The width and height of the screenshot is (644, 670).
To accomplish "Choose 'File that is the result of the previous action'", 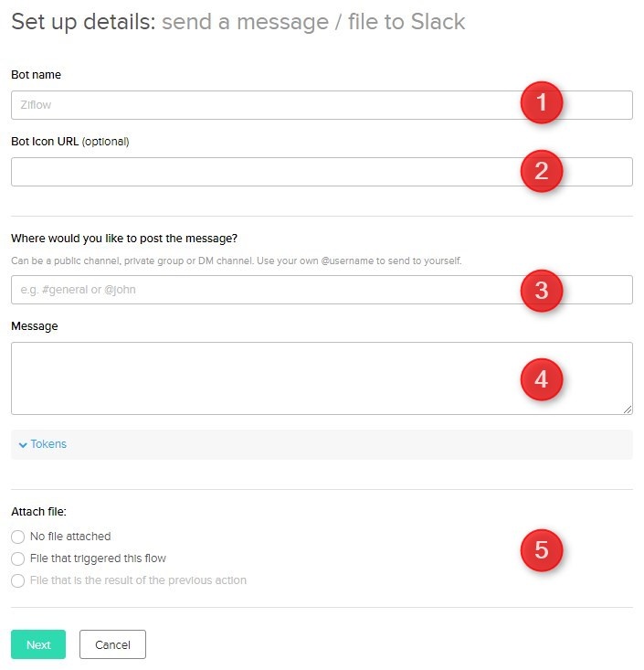I will point(18,580).
